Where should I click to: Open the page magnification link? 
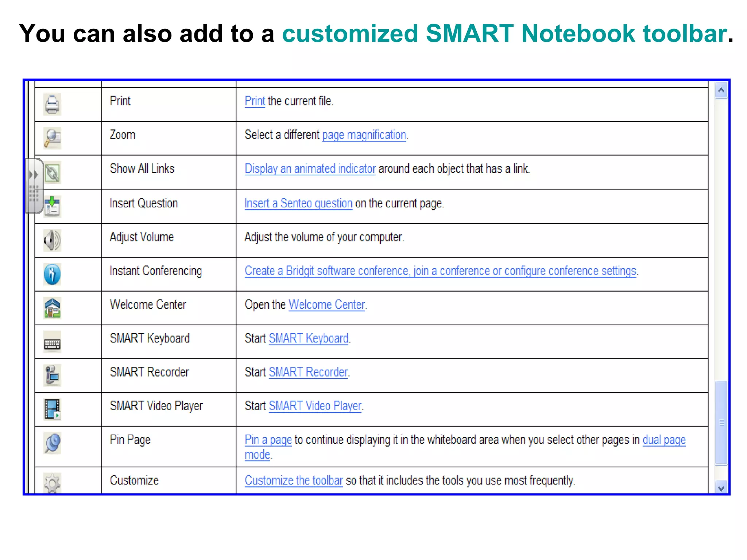pyautogui.click(x=364, y=135)
